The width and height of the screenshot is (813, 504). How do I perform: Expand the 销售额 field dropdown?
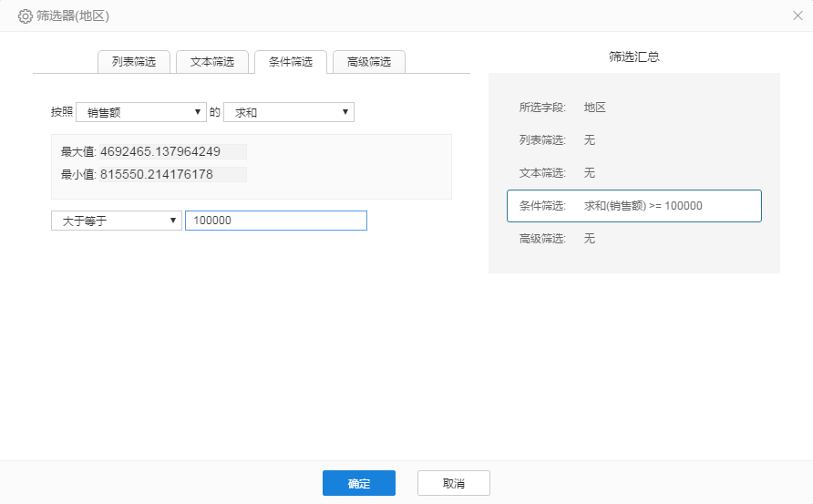coord(141,112)
